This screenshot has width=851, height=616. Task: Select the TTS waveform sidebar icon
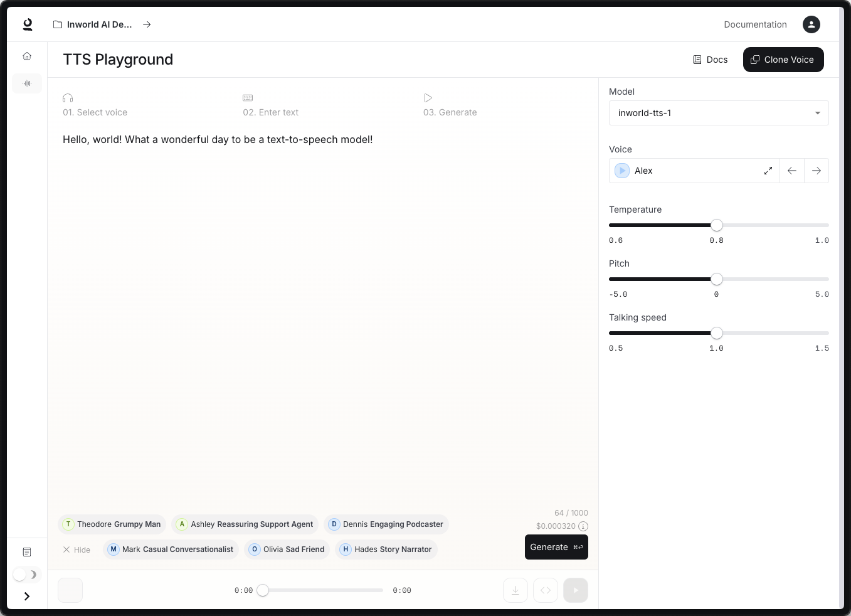coord(27,83)
